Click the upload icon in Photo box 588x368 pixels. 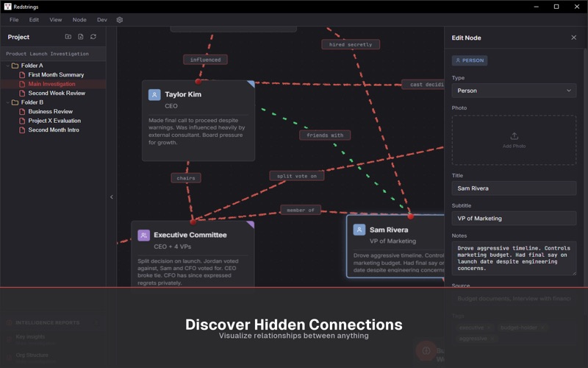(x=514, y=136)
